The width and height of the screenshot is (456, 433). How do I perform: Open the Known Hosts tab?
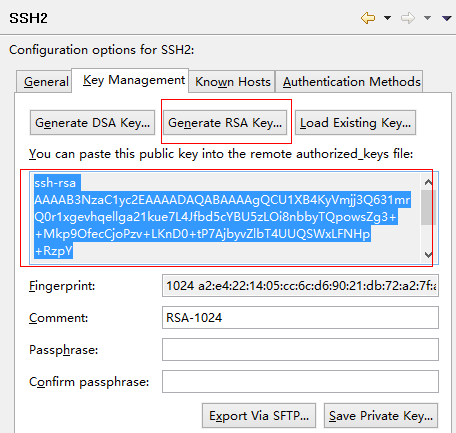232,82
